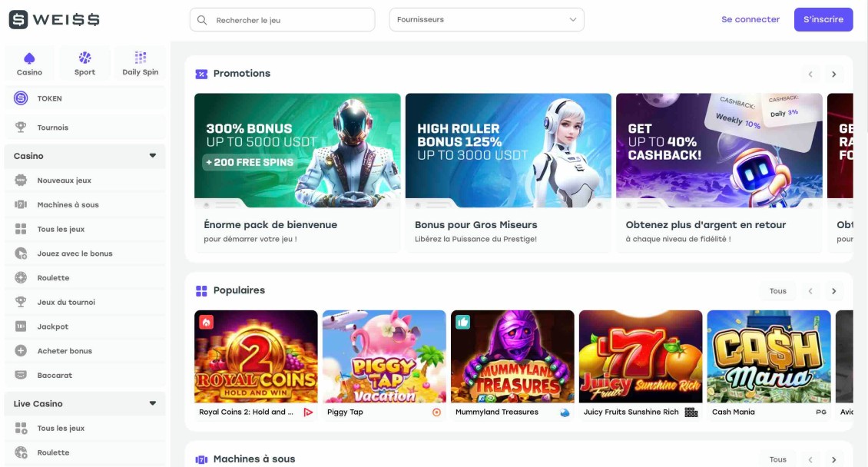Click the Se connecter link
868x467 pixels.
[x=750, y=19]
